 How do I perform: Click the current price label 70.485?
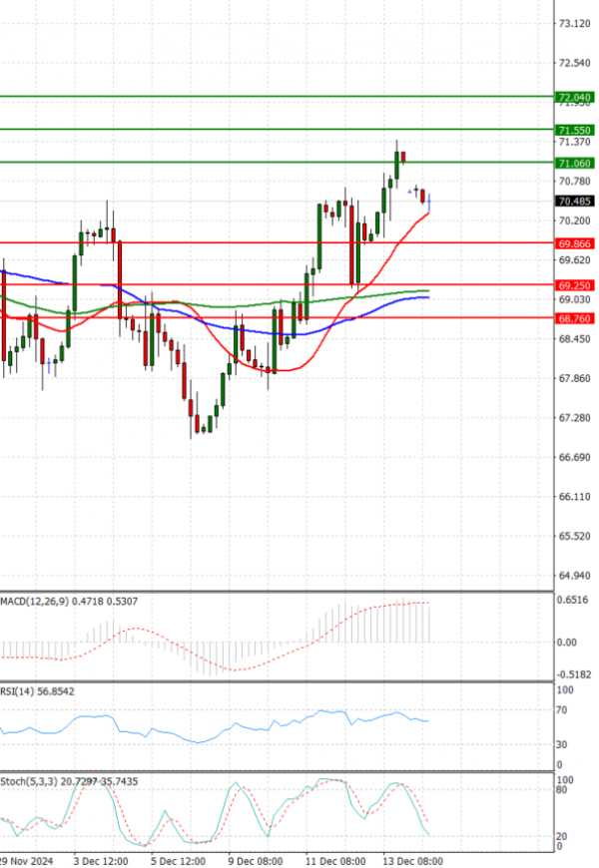[x=574, y=201]
